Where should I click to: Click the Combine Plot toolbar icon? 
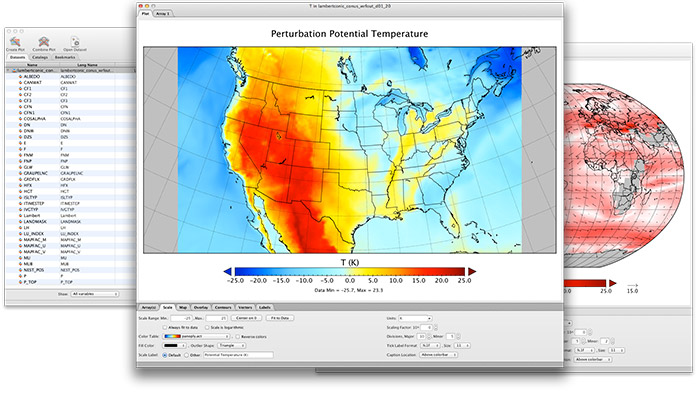pos(43,42)
